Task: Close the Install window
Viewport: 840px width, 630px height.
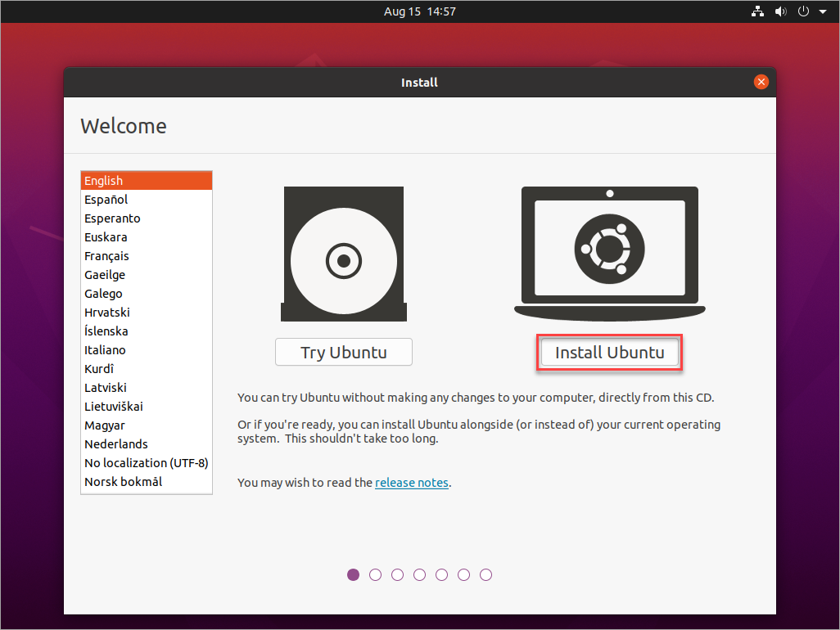Action: coord(761,82)
